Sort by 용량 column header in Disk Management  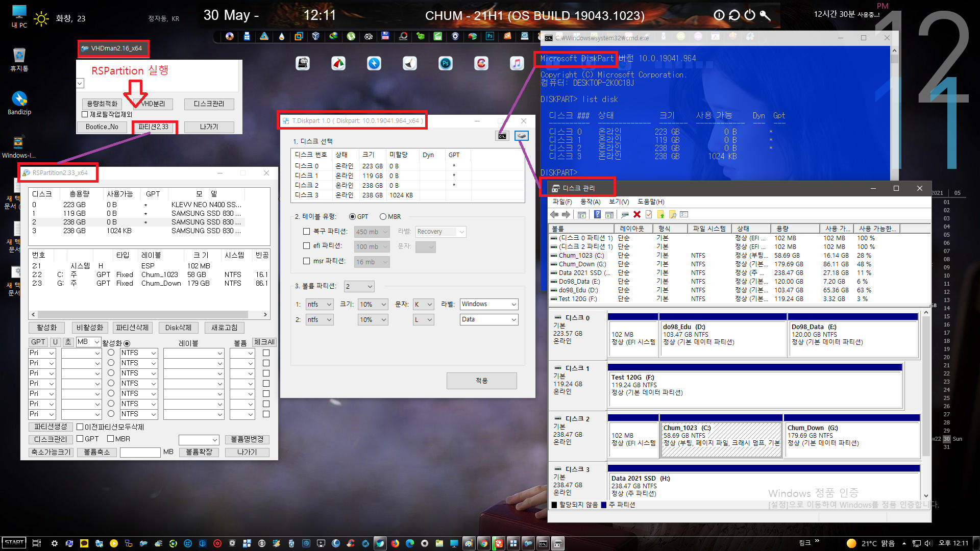pos(795,229)
